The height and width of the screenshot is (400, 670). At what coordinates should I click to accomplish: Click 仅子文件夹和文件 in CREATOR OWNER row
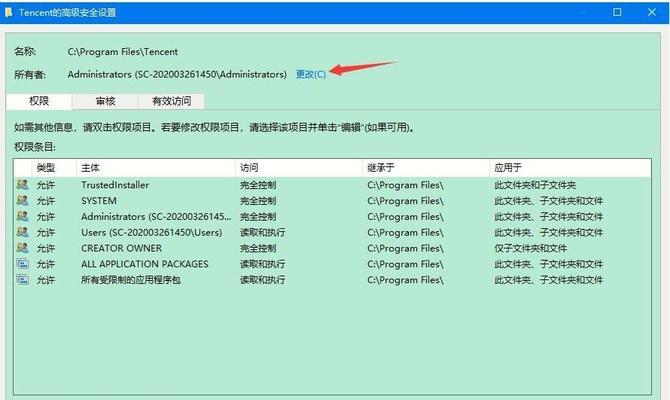[x=530, y=248]
